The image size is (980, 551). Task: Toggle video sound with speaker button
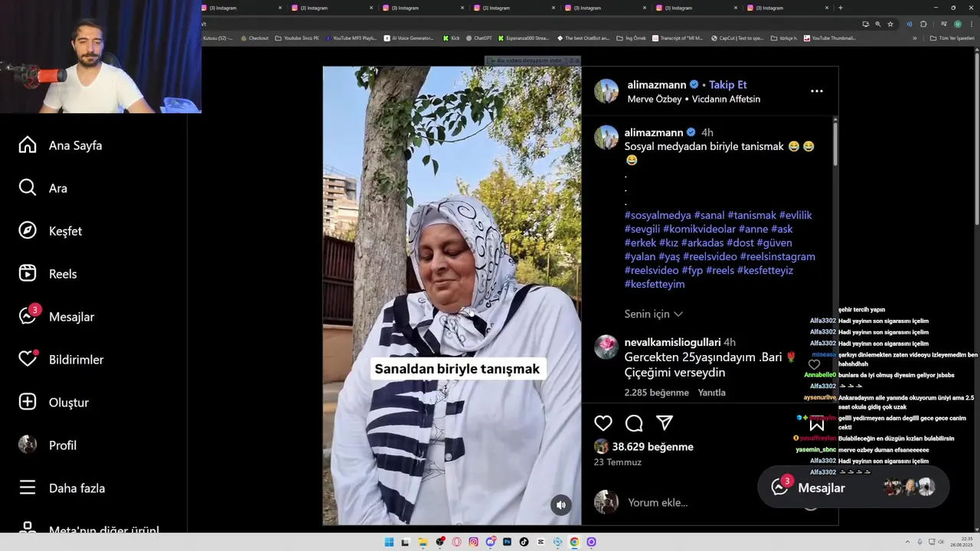(x=561, y=504)
